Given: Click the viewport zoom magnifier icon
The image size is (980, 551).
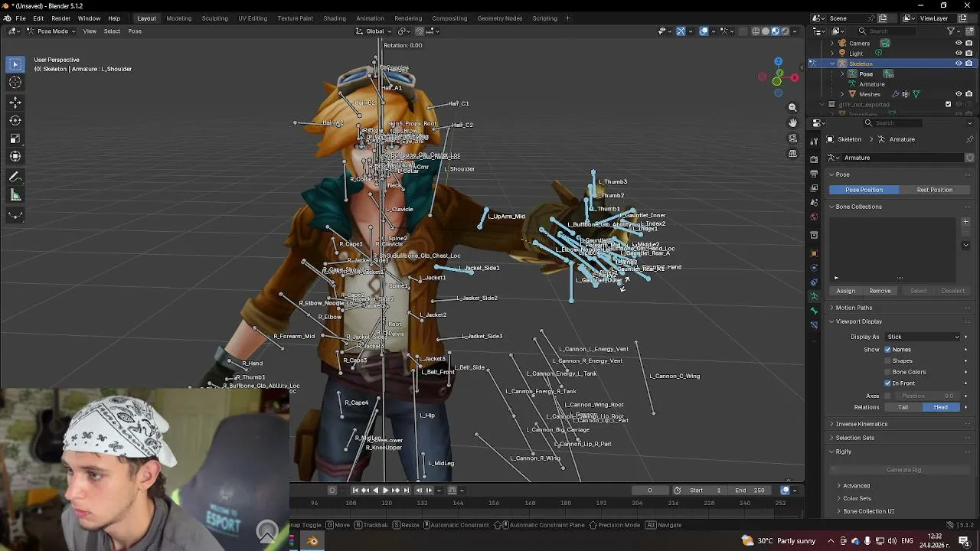Looking at the screenshot, I should pos(792,108).
